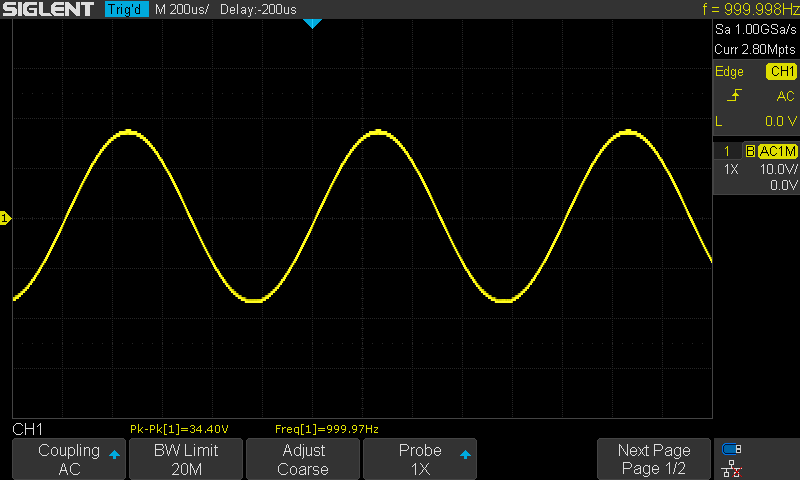Toggle the Adjust Coarse softkey
The height and width of the screenshot is (480, 800).
303,459
